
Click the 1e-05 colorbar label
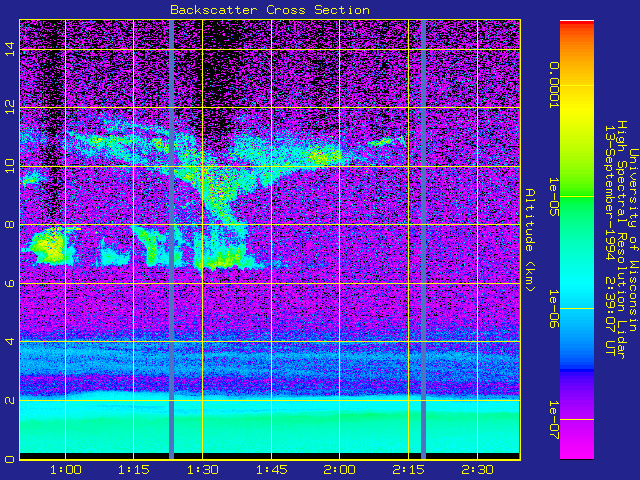click(553, 197)
